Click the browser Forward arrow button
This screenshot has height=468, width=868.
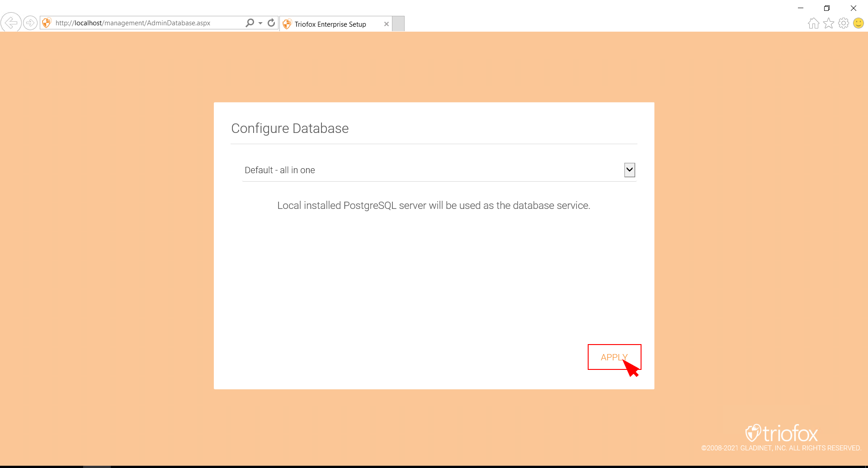pos(30,23)
